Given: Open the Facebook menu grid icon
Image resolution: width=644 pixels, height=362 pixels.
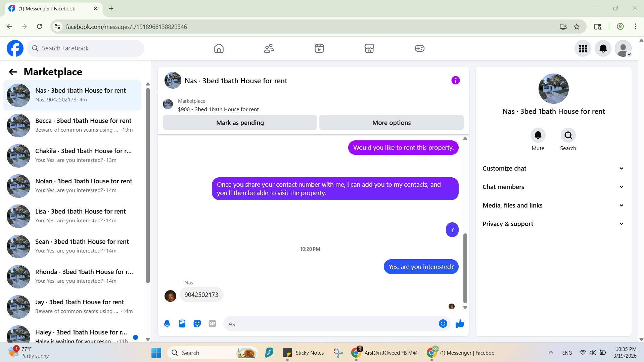Looking at the screenshot, I should point(583,48).
